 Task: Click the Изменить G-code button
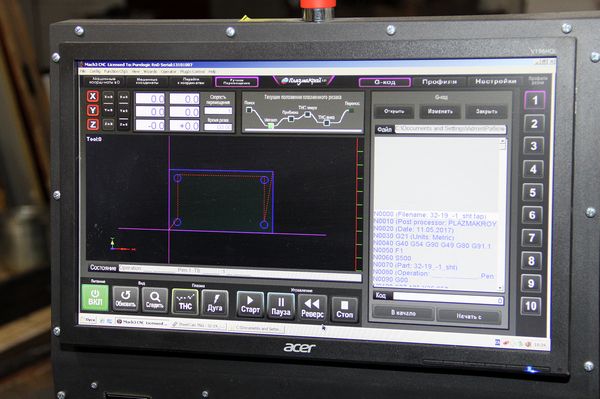[x=440, y=111]
